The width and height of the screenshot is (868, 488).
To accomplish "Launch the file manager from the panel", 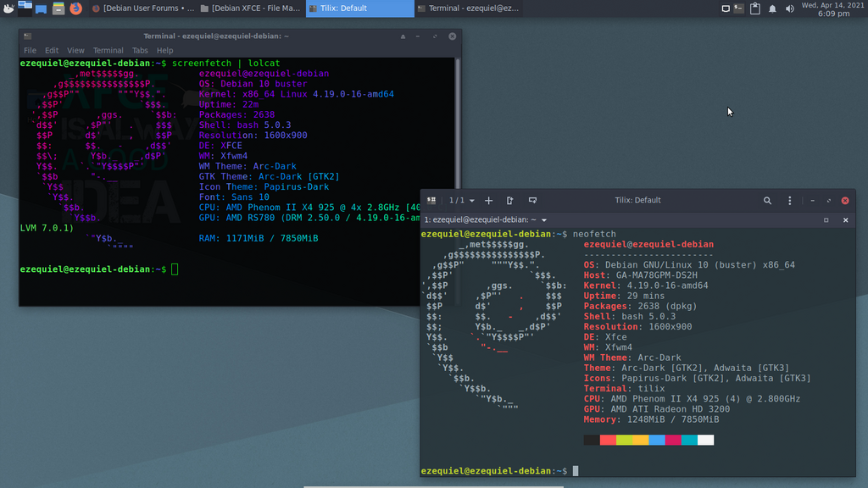I will pos(58,8).
